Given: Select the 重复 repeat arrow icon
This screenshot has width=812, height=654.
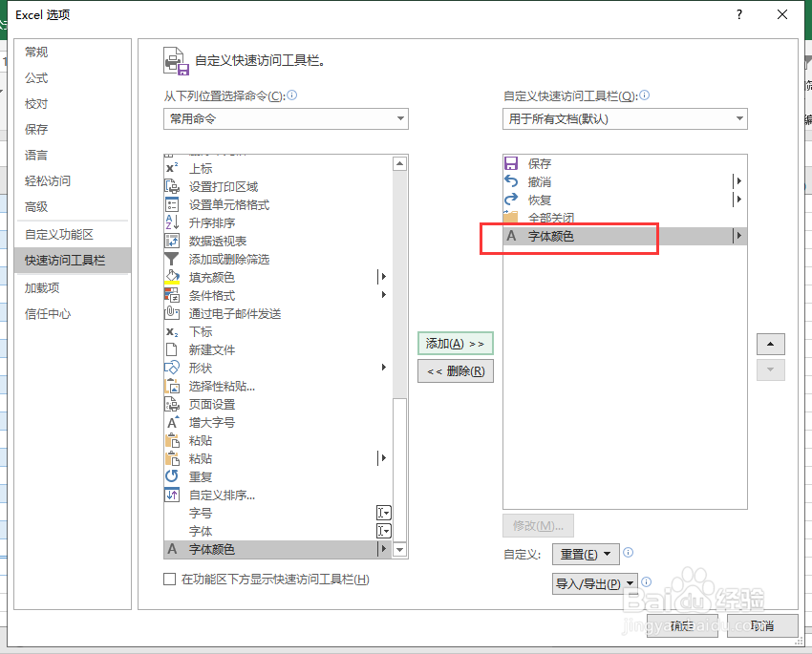Looking at the screenshot, I should pos(172,476).
